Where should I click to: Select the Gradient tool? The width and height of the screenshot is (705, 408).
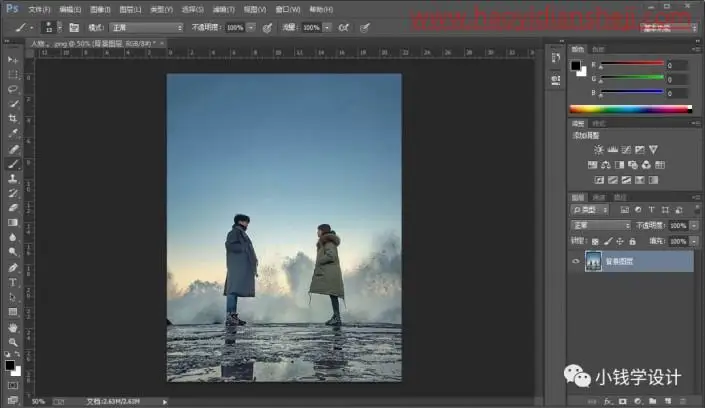coord(13,223)
